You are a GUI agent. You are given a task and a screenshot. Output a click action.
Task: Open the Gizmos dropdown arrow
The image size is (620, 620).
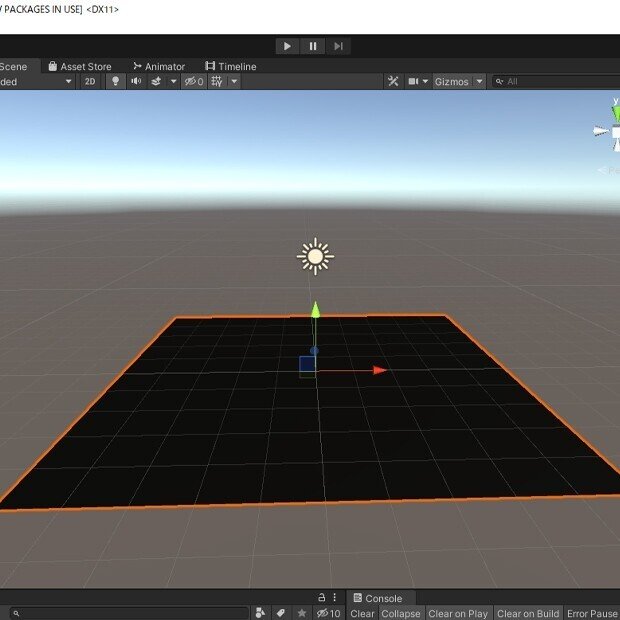479,81
